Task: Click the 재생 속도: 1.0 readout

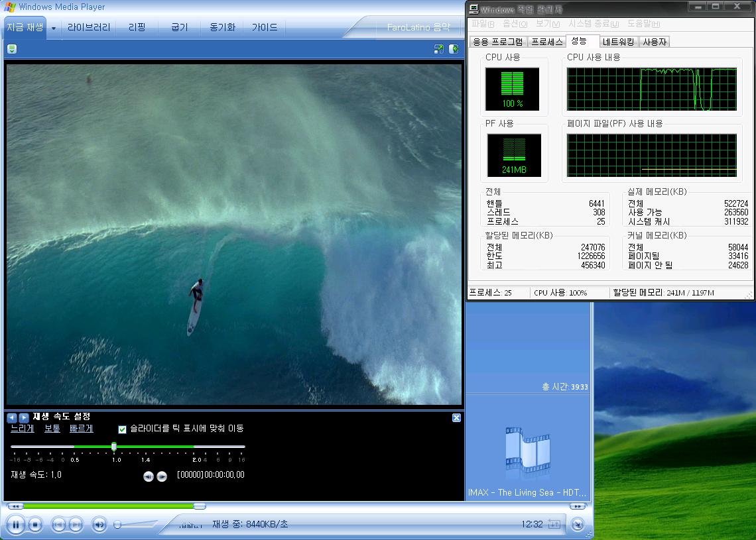Action: 36,474
